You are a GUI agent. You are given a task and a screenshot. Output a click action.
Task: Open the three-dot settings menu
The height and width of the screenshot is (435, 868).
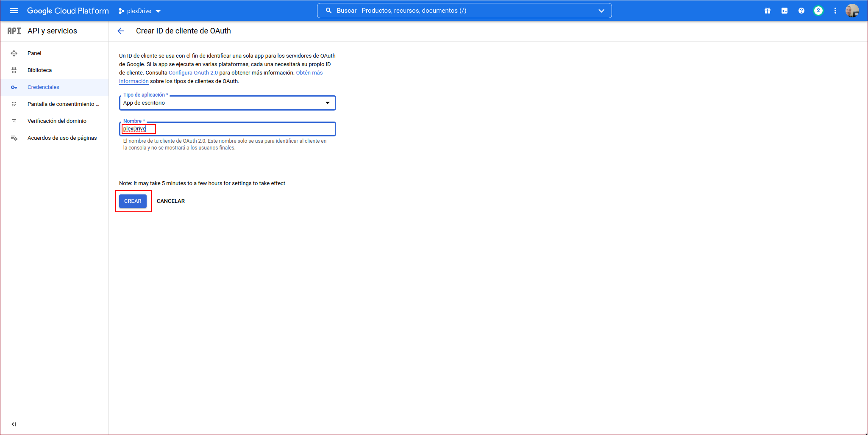point(835,11)
